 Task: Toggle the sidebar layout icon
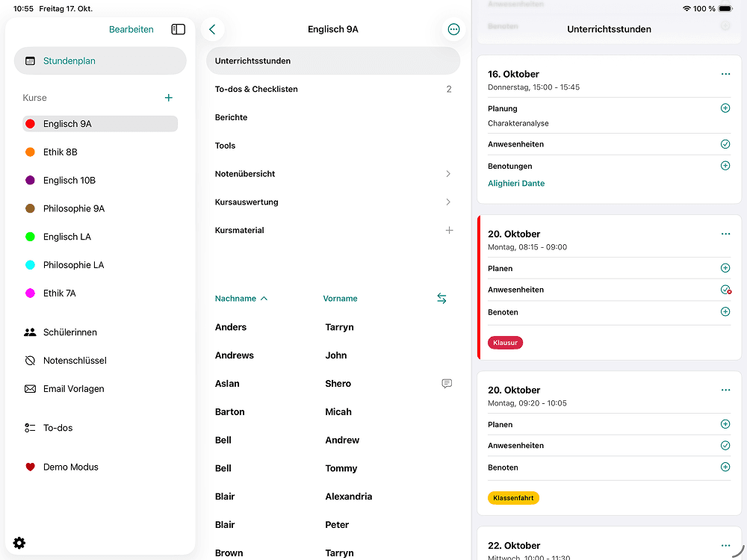tap(178, 29)
